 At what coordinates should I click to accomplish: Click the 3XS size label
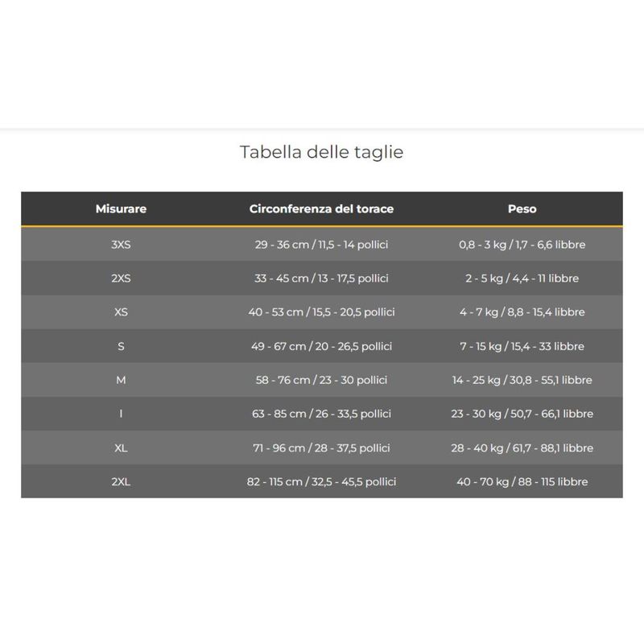[x=121, y=245]
